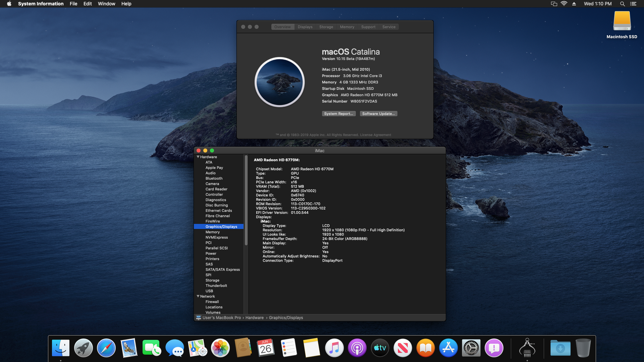The image size is (644, 362).
Task: Open the Apple TV app icon
Action: tap(380, 348)
